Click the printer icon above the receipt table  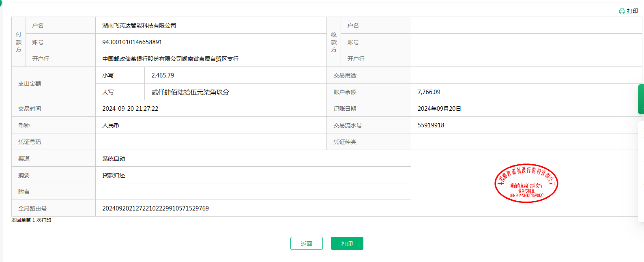[622, 11]
